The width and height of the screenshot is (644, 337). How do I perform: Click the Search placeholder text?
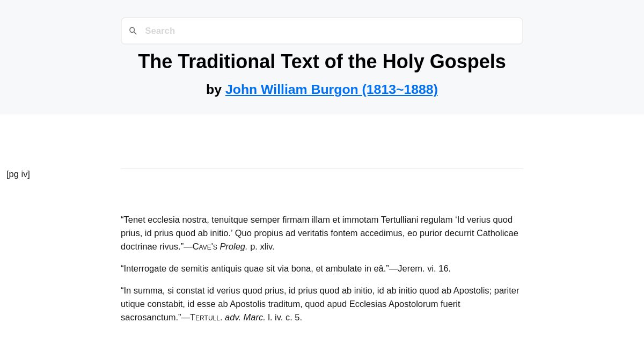point(160,31)
